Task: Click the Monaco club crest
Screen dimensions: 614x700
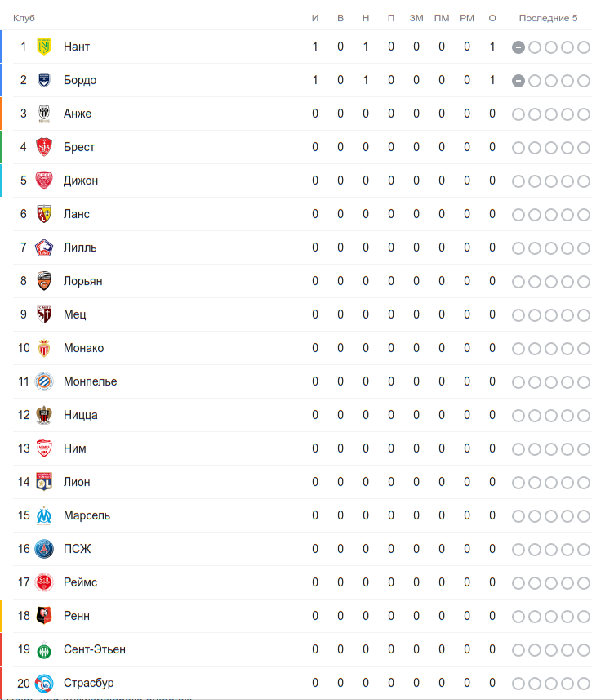Action: coord(44,348)
